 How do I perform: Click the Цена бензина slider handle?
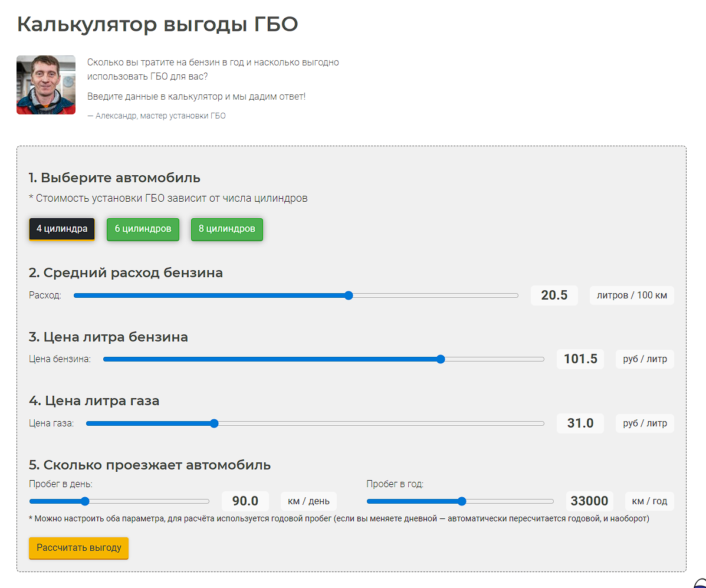tap(441, 359)
